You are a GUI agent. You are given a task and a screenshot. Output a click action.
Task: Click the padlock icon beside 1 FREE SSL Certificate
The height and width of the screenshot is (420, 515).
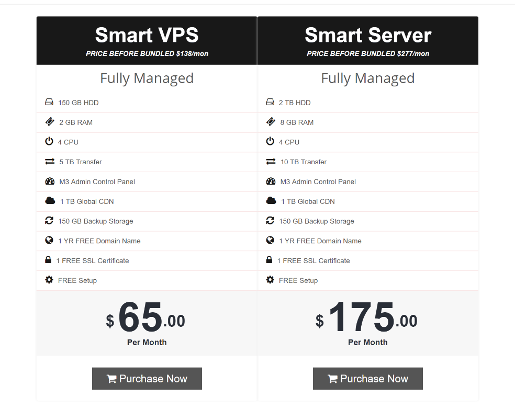[x=48, y=260]
